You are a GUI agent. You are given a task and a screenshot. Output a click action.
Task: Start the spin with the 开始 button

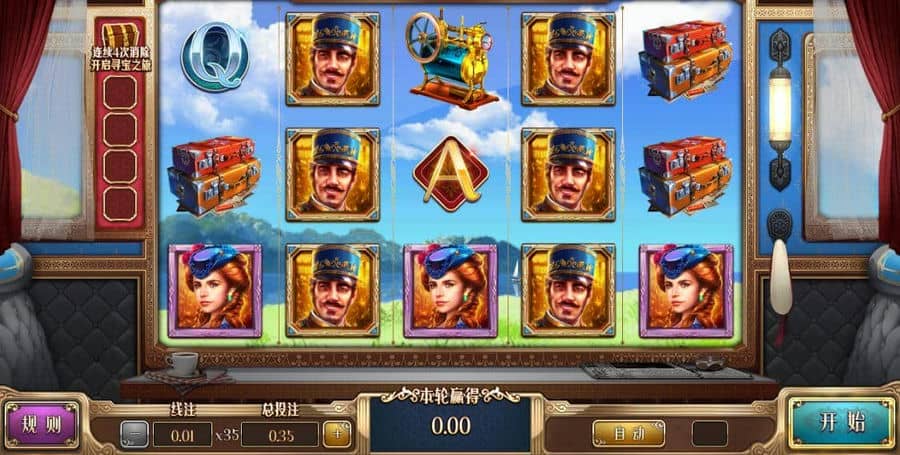pos(842,423)
